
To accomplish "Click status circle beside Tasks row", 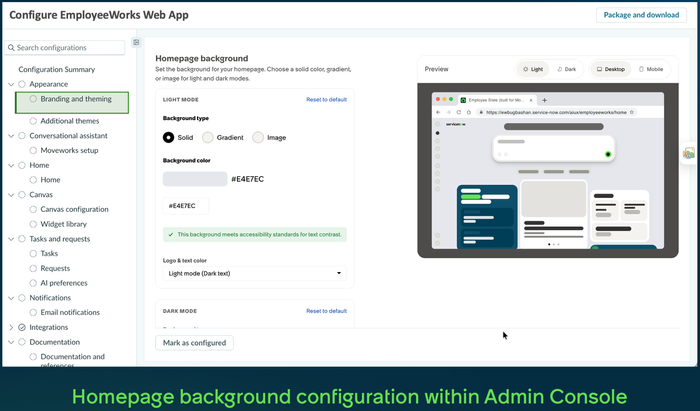I will 33,253.
